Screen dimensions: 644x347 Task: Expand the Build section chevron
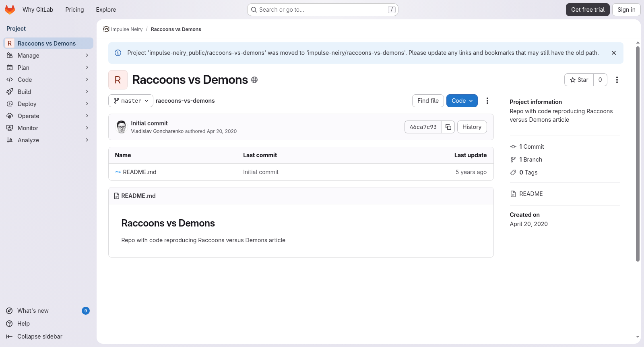pyautogui.click(x=87, y=92)
